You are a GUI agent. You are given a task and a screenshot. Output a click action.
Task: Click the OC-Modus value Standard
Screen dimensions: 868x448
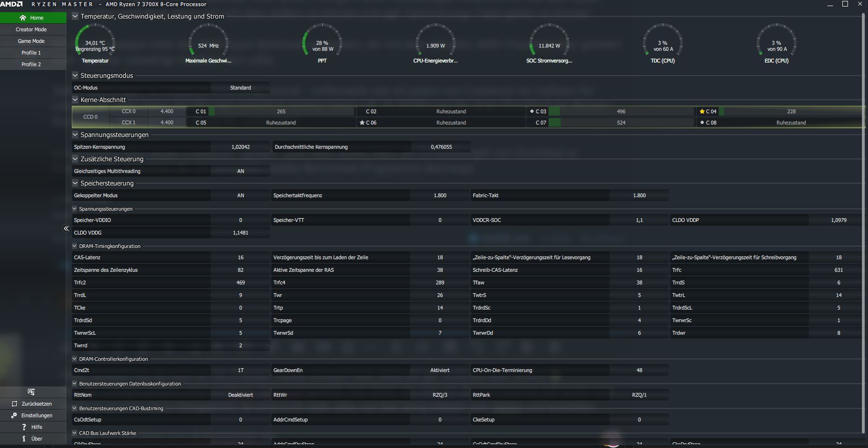pyautogui.click(x=241, y=88)
